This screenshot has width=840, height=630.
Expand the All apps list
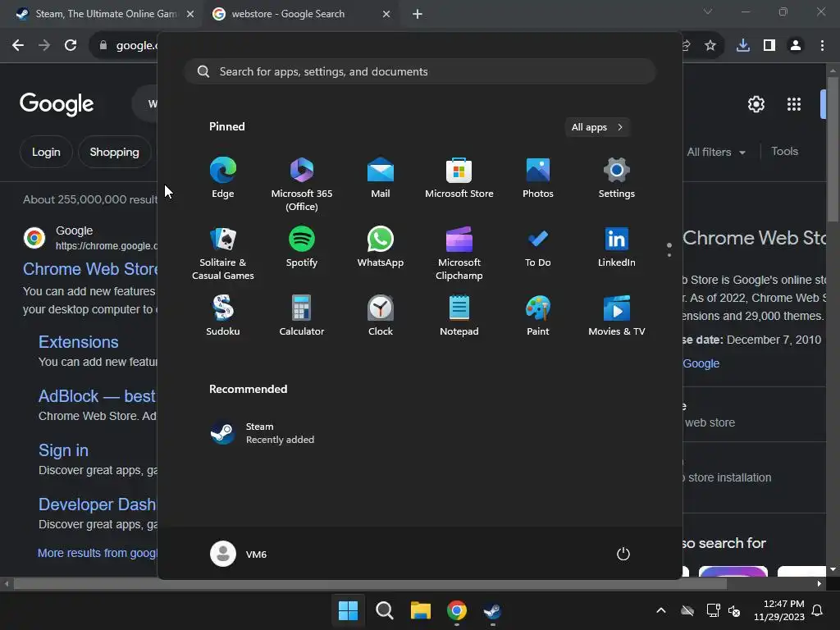[597, 127]
